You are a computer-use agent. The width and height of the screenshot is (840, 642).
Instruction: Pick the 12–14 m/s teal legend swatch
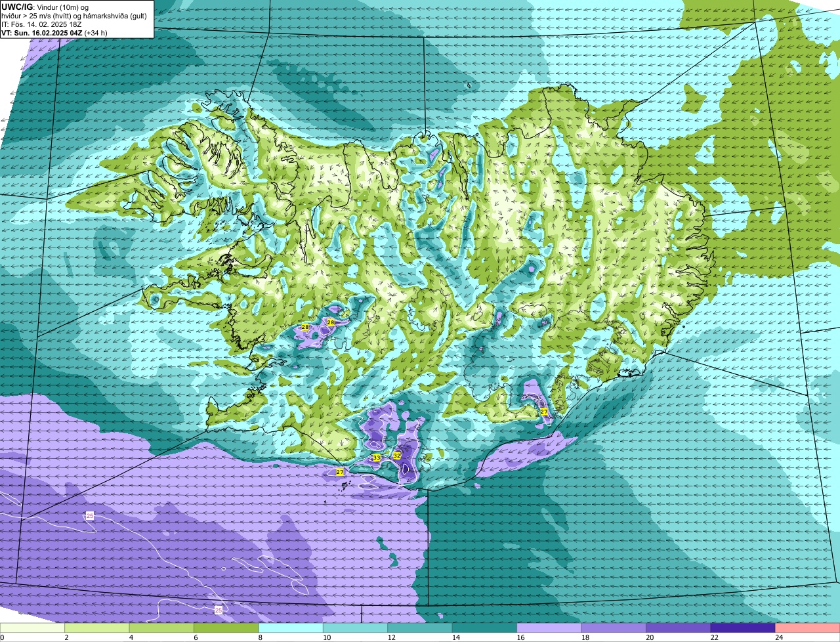point(420,628)
